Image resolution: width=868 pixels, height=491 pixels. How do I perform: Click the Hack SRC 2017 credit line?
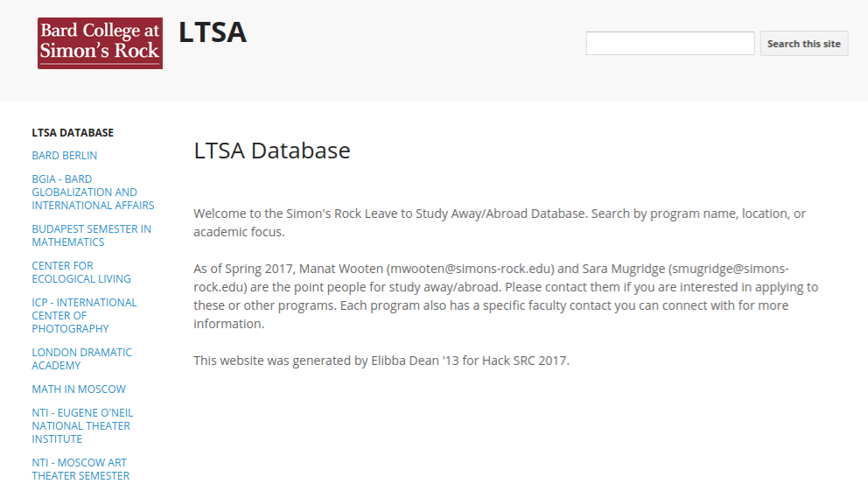[x=381, y=361]
